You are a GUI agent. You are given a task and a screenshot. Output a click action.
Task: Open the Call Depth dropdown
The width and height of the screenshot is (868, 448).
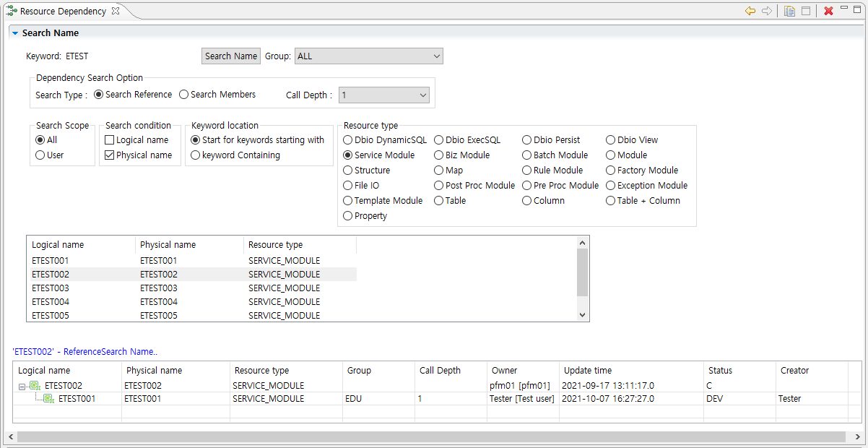pyautogui.click(x=383, y=95)
